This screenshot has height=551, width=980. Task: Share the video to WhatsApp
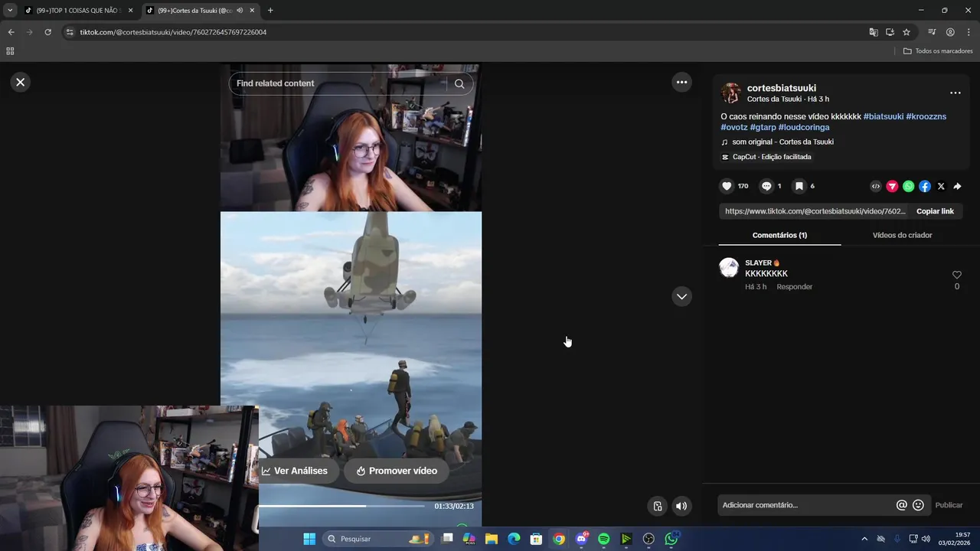click(x=908, y=186)
